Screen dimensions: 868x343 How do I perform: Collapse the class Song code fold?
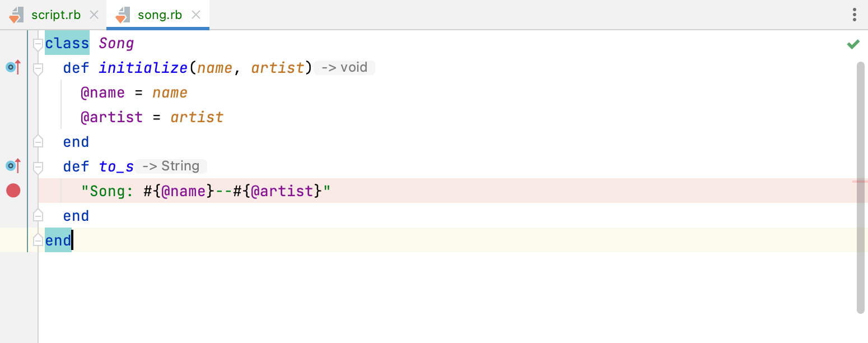[x=38, y=43]
